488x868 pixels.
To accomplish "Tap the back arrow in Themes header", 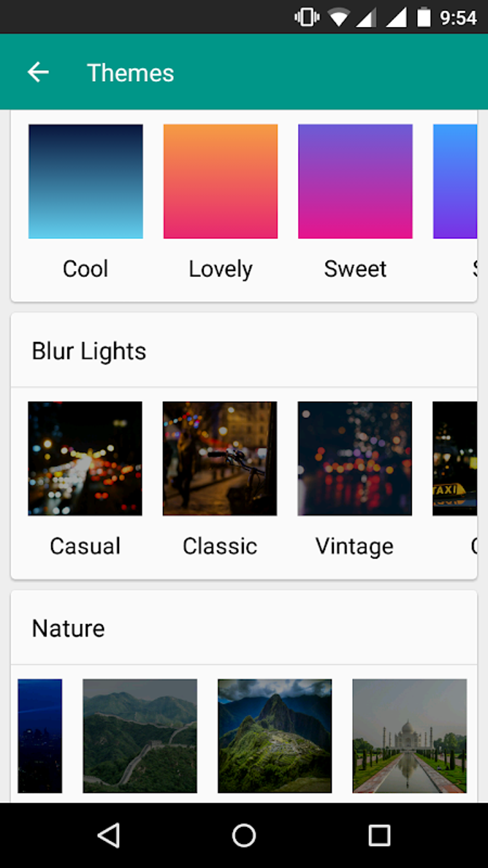I will coord(38,73).
